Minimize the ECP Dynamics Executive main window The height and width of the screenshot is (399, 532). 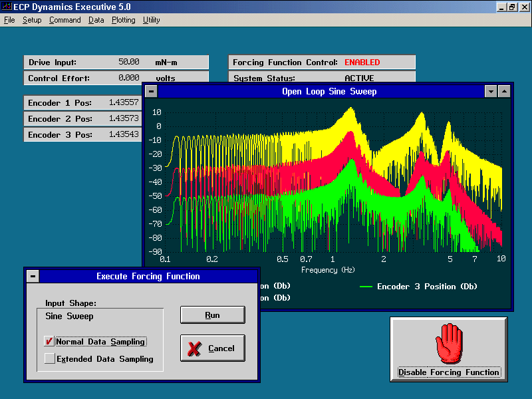[x=501, y=7]
